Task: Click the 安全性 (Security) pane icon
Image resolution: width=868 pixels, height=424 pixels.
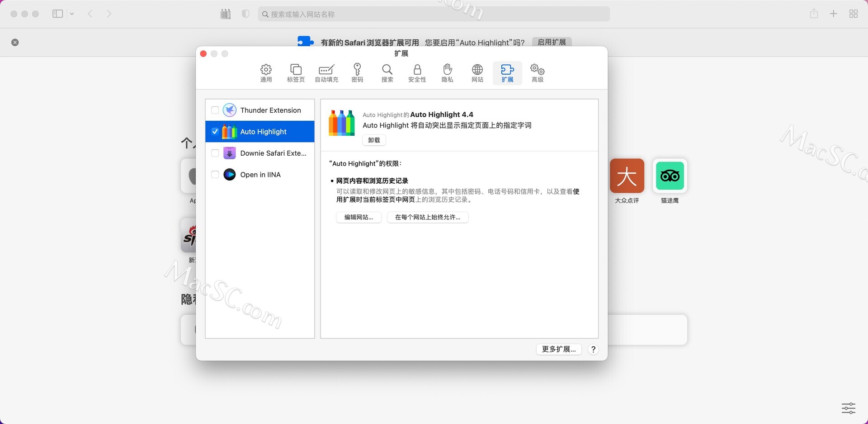Action: click(x=417, y=72)
